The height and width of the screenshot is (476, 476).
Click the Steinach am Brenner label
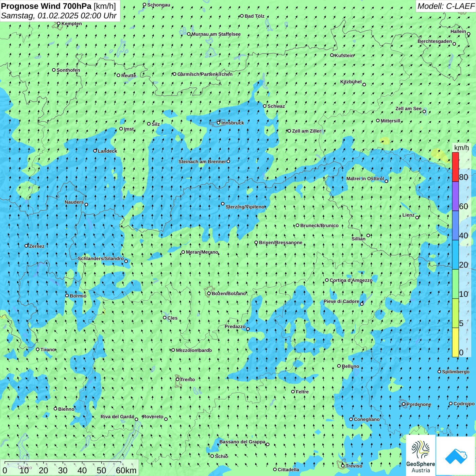click(202, 161)
